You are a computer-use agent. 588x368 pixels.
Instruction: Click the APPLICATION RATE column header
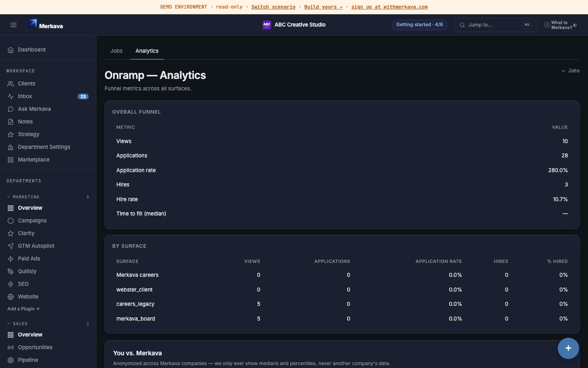click(x=439, y=262)
